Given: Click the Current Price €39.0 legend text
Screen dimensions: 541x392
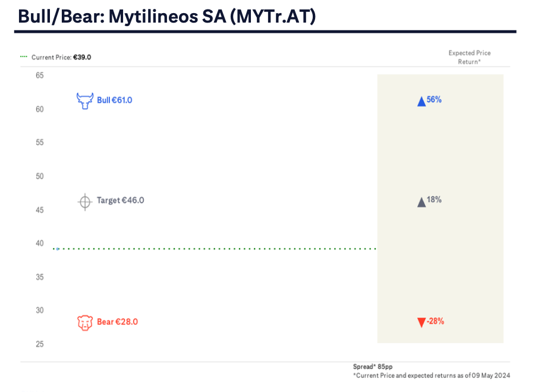Looking at the screenshot, I should click(61, 57).
